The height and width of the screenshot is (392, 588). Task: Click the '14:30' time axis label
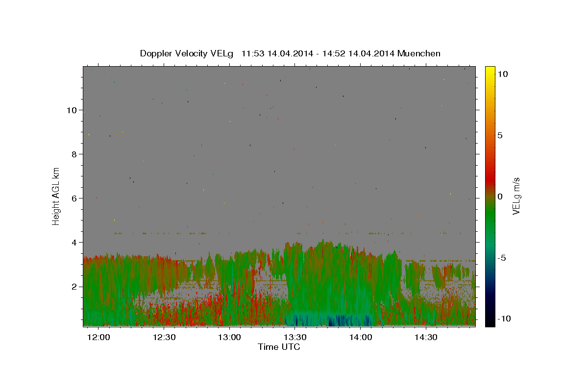(426, 337)
